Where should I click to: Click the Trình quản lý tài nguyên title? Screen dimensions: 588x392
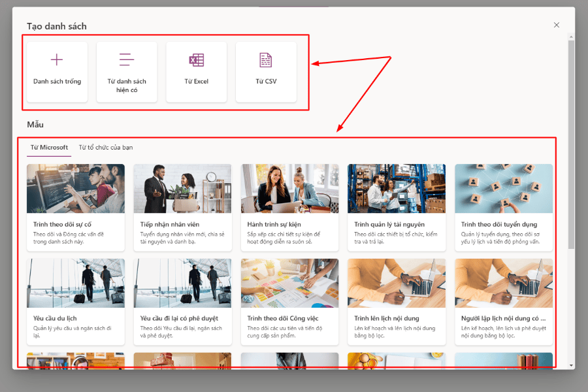tap(389, 224)
